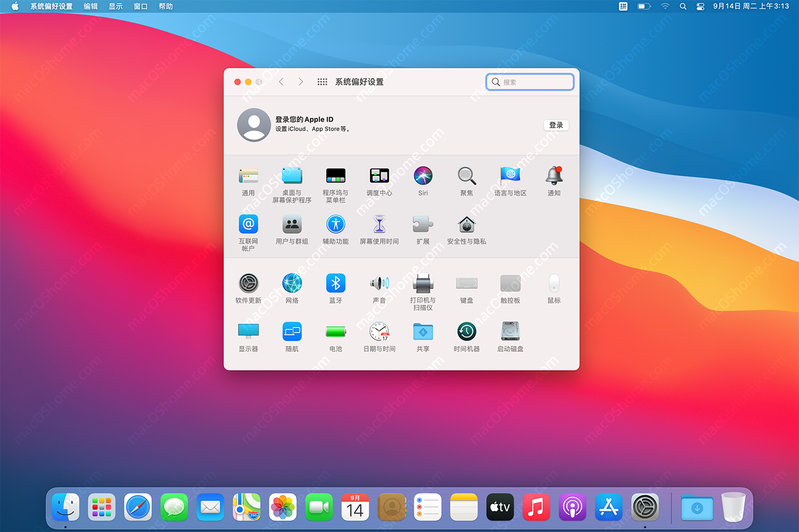
Task: Open the Apple menu
Action: [x=15, y=6]
